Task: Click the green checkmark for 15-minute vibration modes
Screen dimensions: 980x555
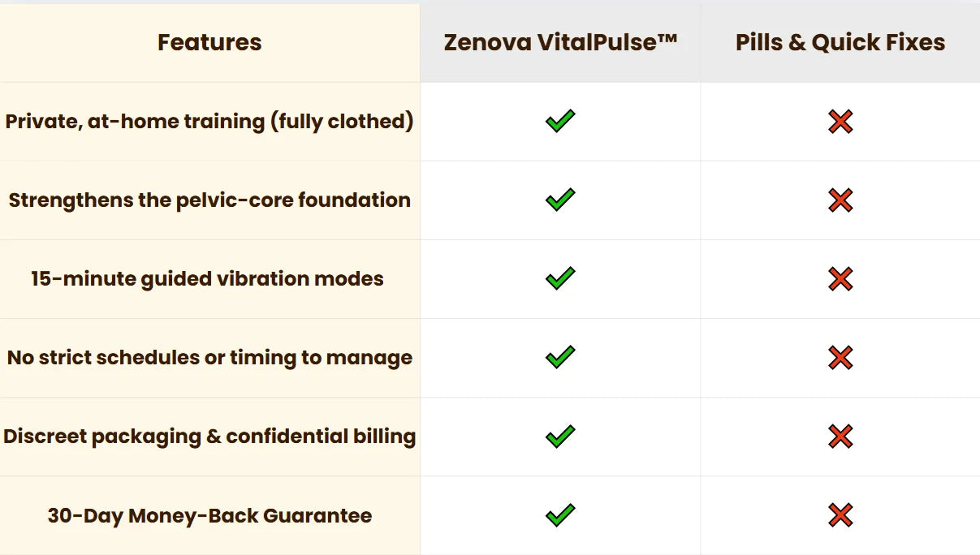Action: point(560,278)
